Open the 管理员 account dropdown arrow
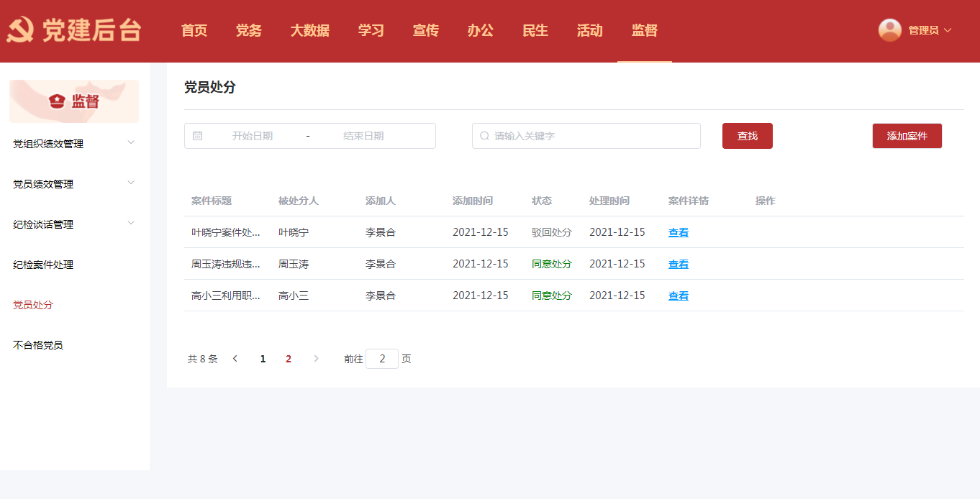This screenshot has height=499, width=980. pyautogui.click(x=948, y=30)
